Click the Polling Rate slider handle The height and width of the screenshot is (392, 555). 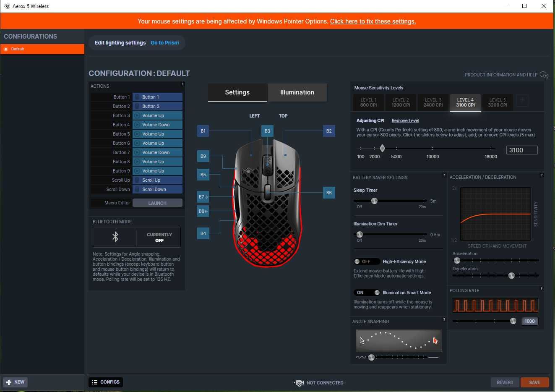pos(513,321)
